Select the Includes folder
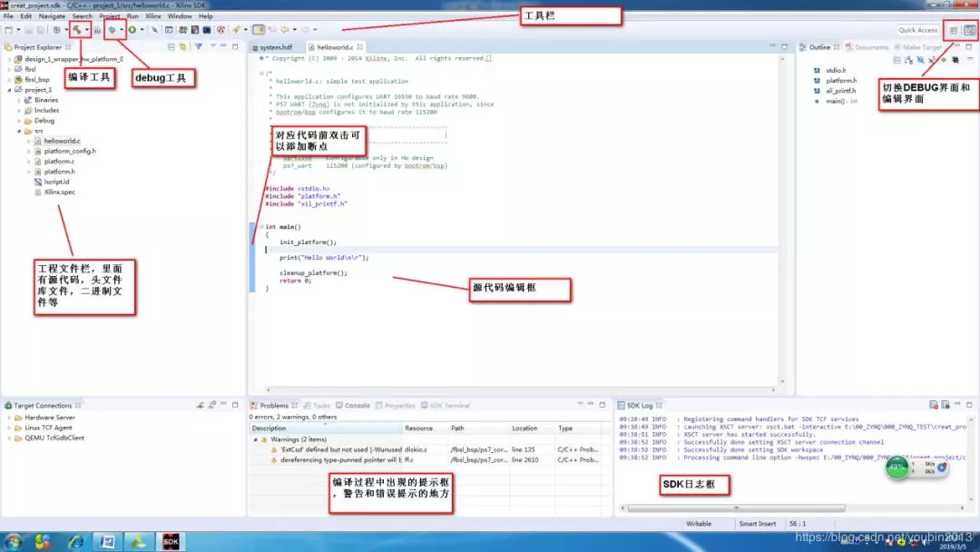This screenshot has height=552, width=980. [x=46, y=111]
